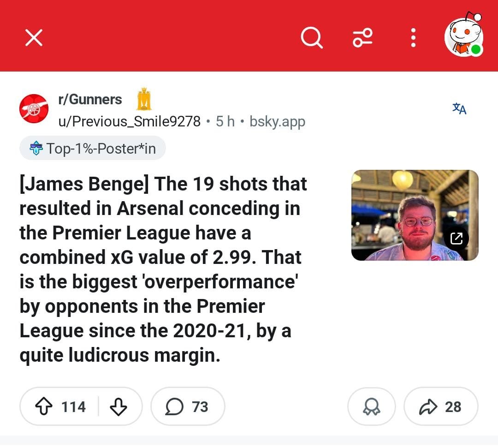Open the 73 comments
Screen dimensions: 498x448
(x=188, y=406)
